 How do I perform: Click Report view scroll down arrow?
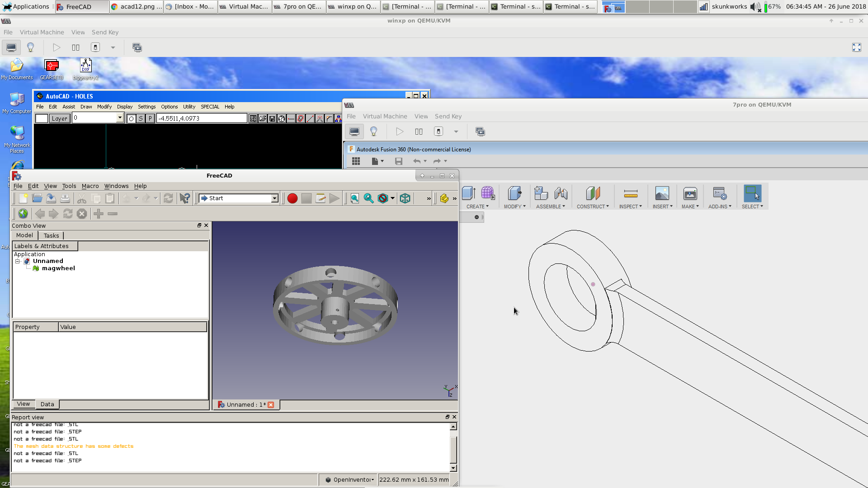coord(453,469)
